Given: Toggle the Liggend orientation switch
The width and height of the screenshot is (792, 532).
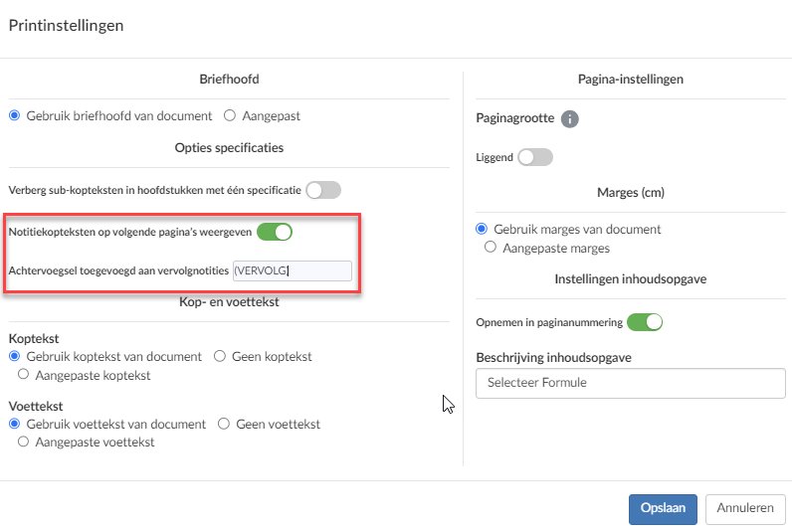Looking at the screenshot, I should tap(535, 157).
